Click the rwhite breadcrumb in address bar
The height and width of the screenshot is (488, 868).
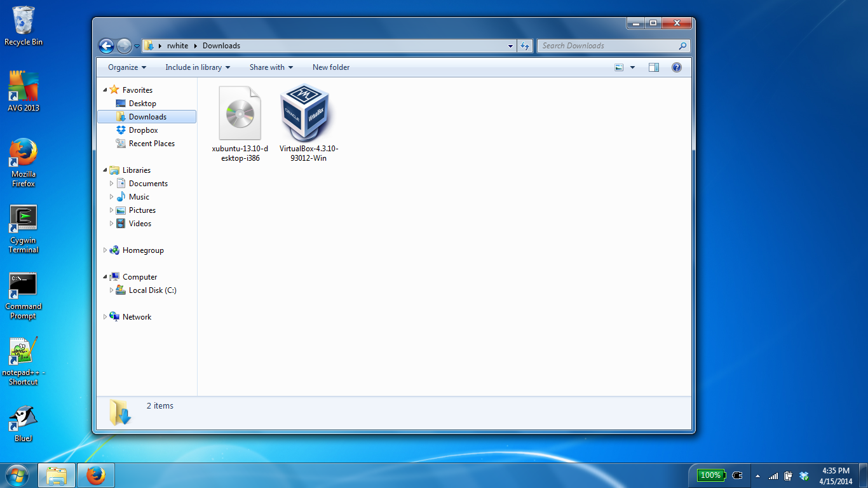178,46
